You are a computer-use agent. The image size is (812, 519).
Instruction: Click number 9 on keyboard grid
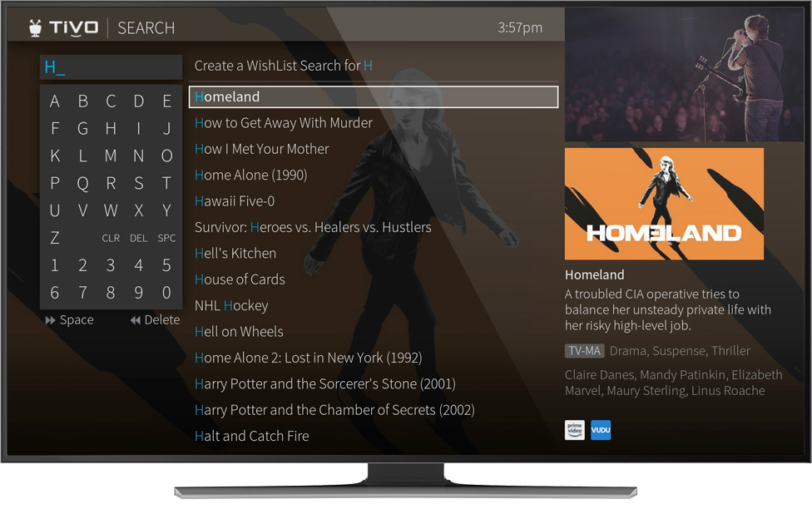coord(139,293)
